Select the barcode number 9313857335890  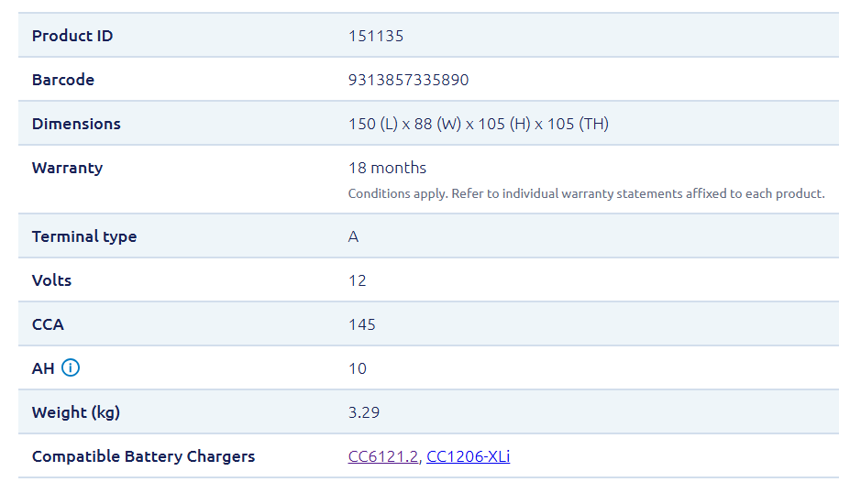408,80
